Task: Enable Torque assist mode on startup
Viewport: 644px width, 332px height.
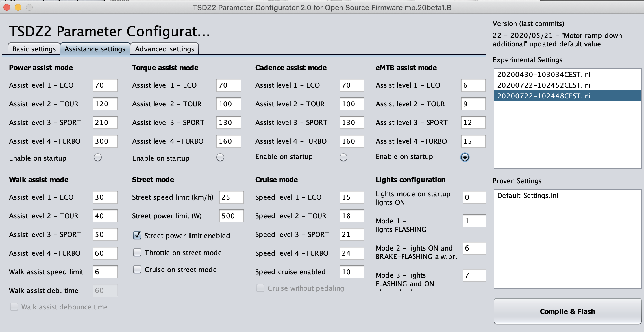Action: pyautogui.click(x=220, y=157)
